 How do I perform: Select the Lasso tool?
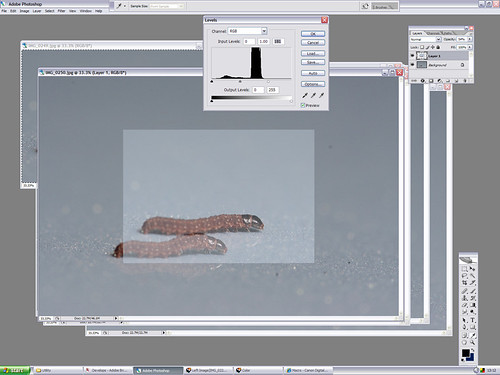(464, 275)
